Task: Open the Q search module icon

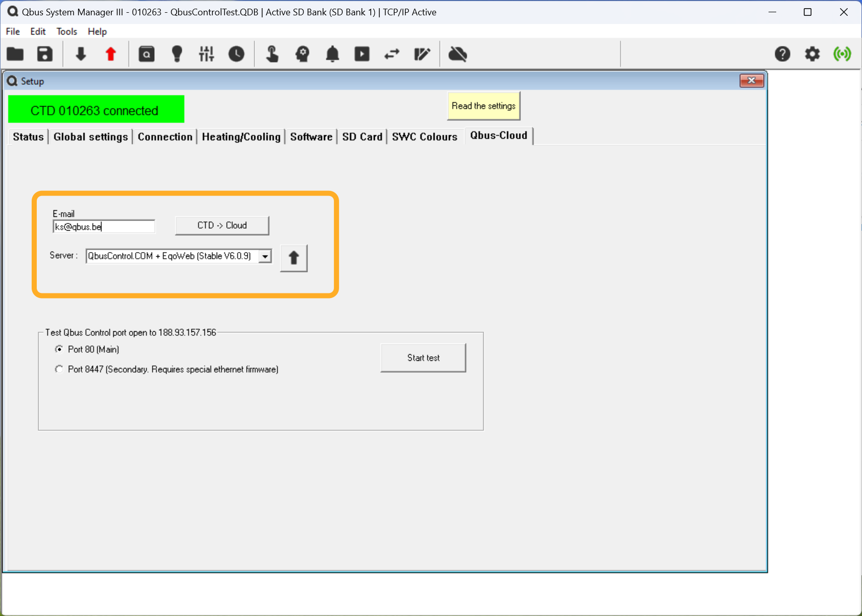Action: click(x=147, y=54)
